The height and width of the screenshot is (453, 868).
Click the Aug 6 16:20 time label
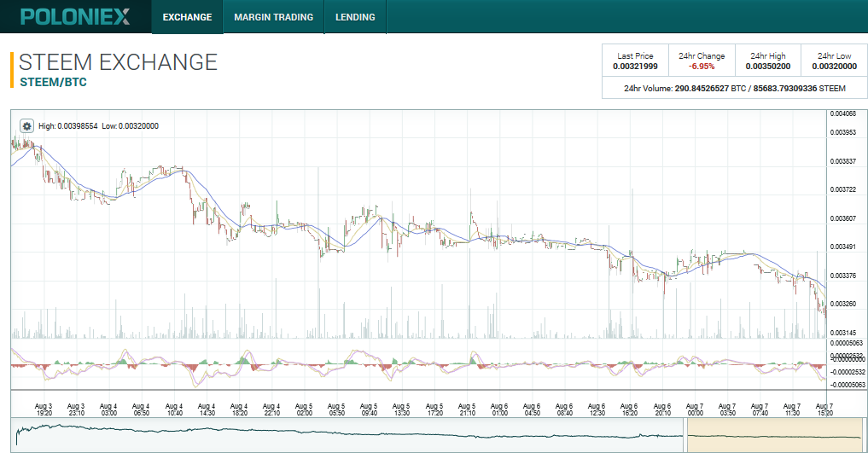[x=629, y=409]
